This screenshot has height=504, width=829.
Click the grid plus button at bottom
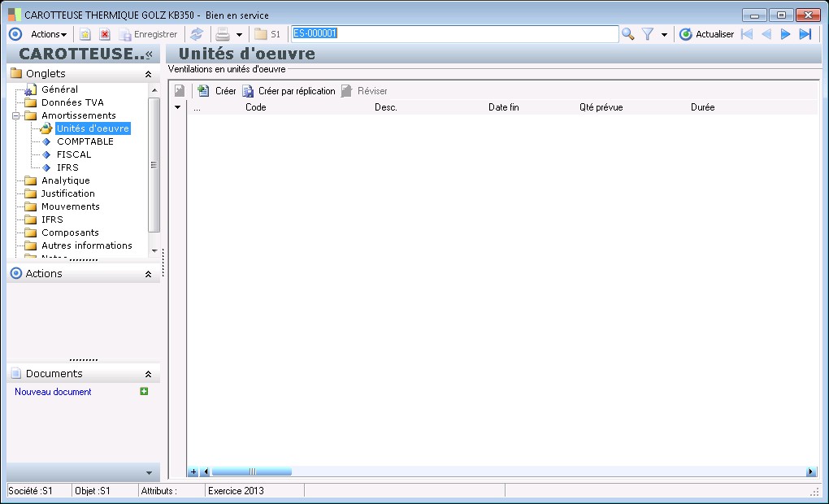coord(193,471)
